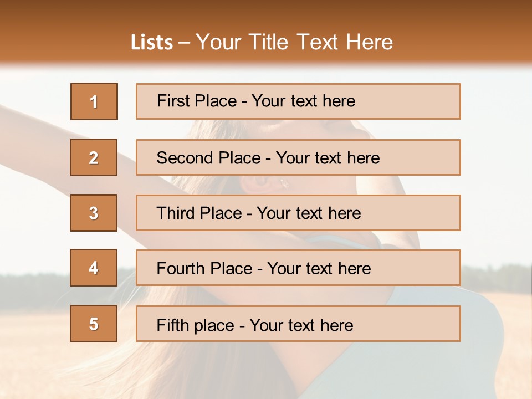
Task: Click the number 5 box
Action: coord(94,324)
